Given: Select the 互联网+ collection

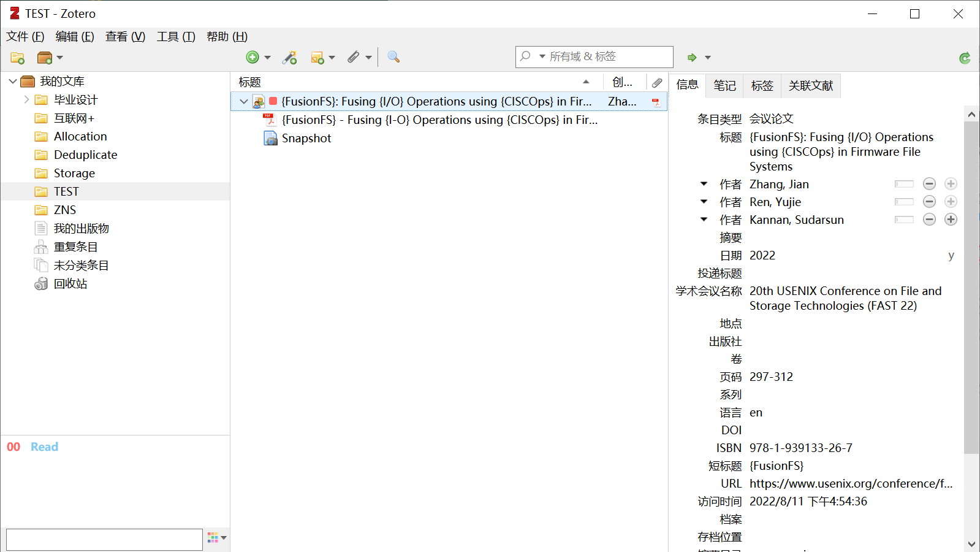Looking at the screenshot, I should pos(74,118).
